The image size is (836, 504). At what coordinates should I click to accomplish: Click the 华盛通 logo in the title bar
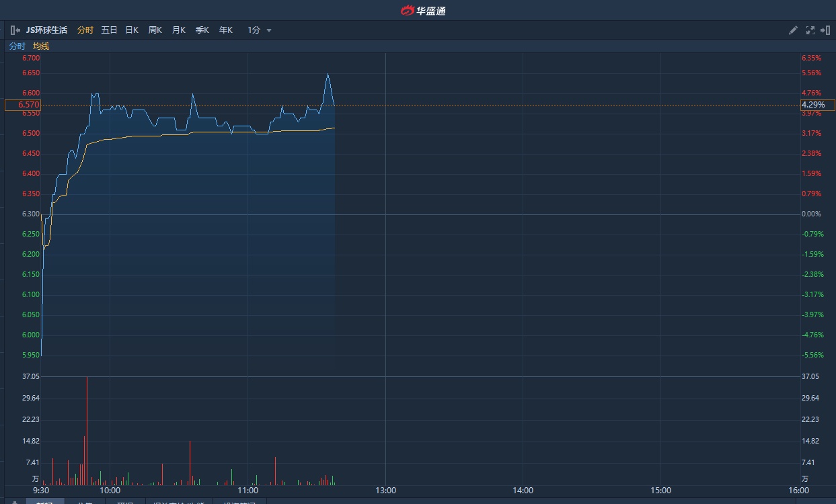424,10
